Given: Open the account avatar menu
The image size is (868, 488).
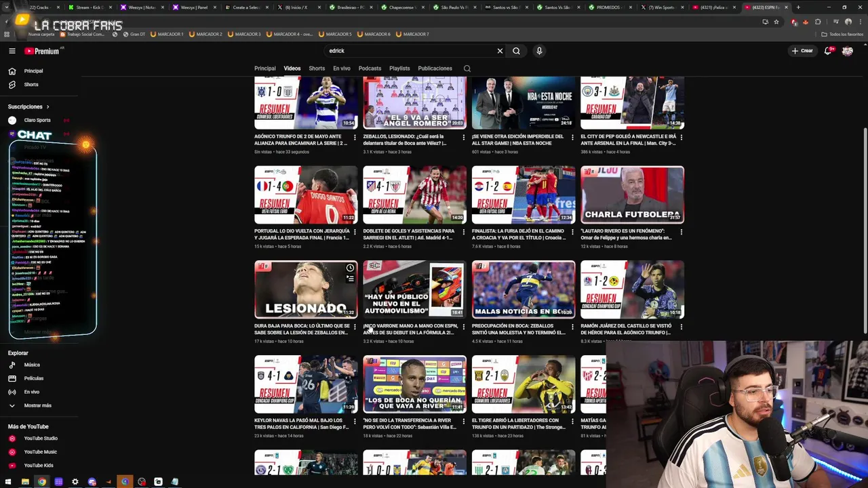Looking at the screenshot, I should coord(847,51).
